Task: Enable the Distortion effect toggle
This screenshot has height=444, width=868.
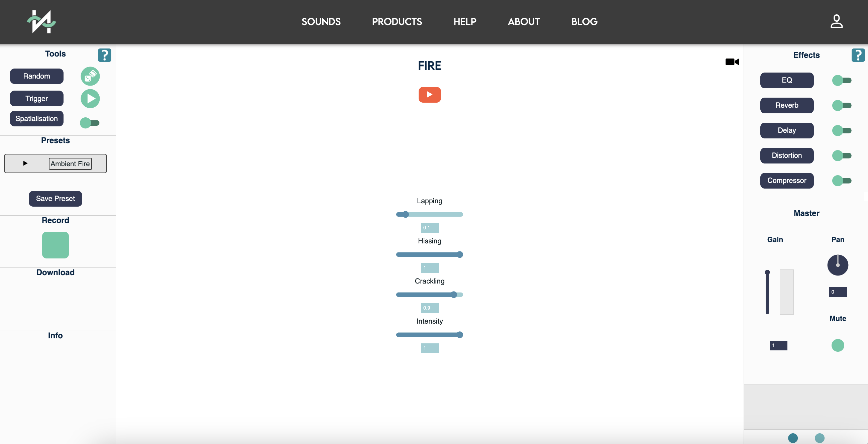Action: tap(842, 156)
